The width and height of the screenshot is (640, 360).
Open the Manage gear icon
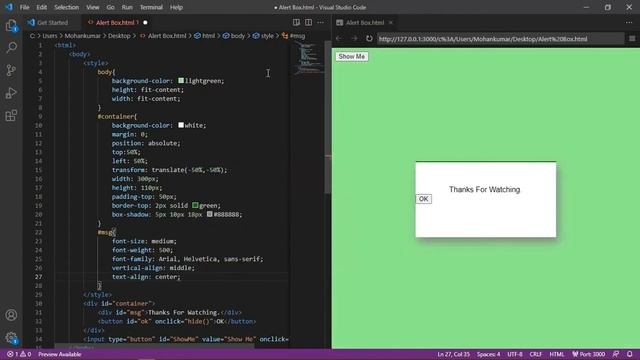tap(11, 338)
